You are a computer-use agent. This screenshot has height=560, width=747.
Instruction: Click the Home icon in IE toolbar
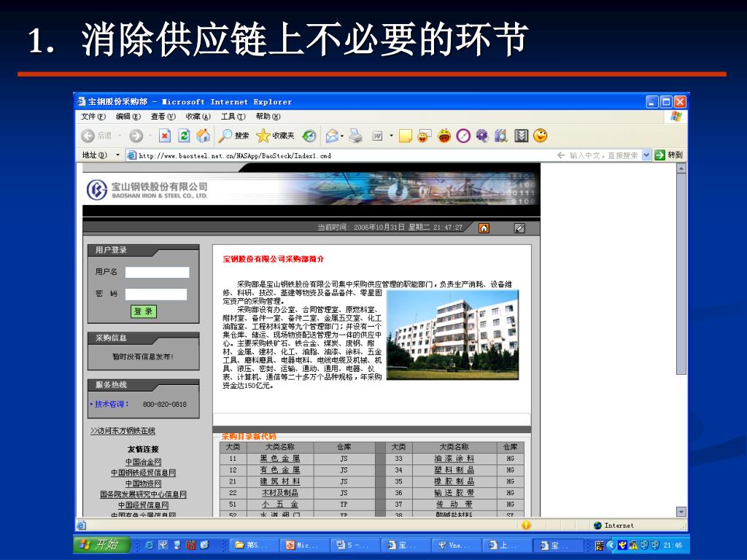pyautogui.click(x=204, y=136)
